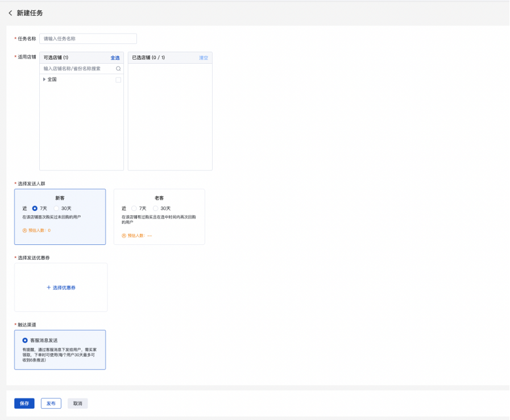The width and height of the screenshot is (510, 420).
Task: Click 全选 to select all shops
Action: 115,58
